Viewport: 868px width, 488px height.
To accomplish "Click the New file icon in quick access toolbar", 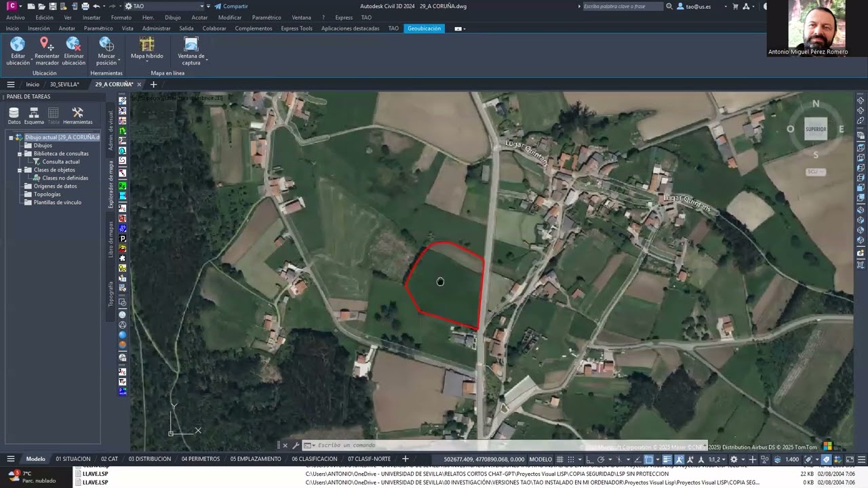I will 31,6.
